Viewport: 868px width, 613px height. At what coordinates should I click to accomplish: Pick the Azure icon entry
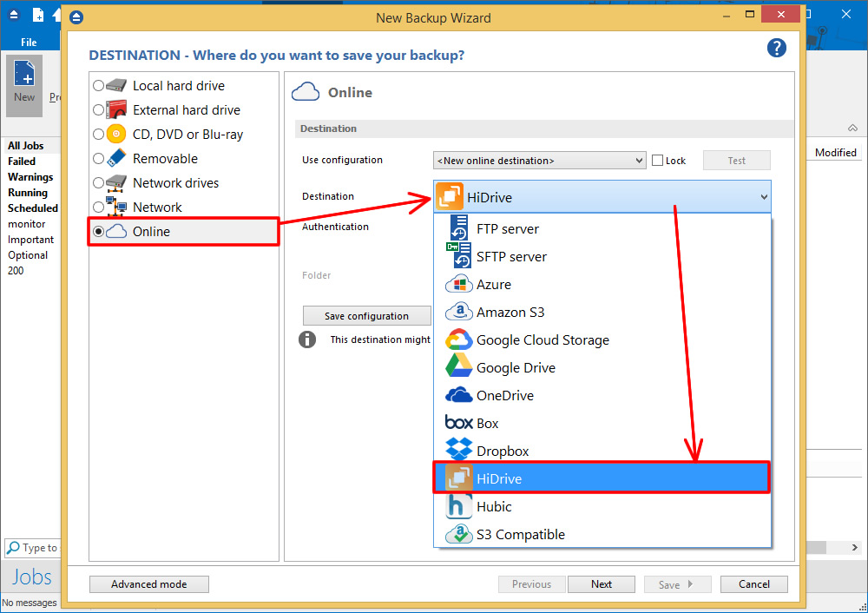[x=458, y=284]
